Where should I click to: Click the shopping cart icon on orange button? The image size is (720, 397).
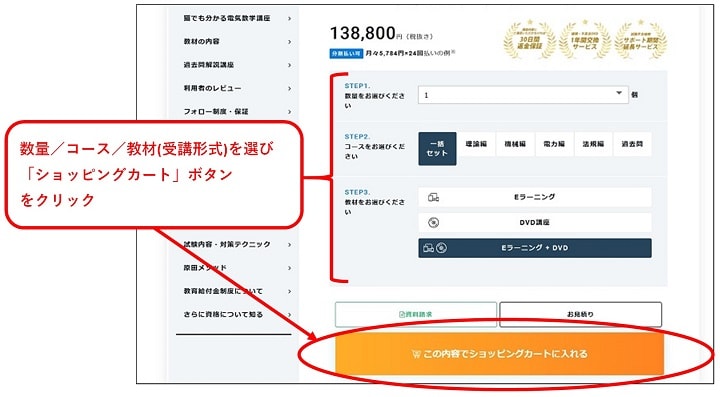click(x=416, y=354)
